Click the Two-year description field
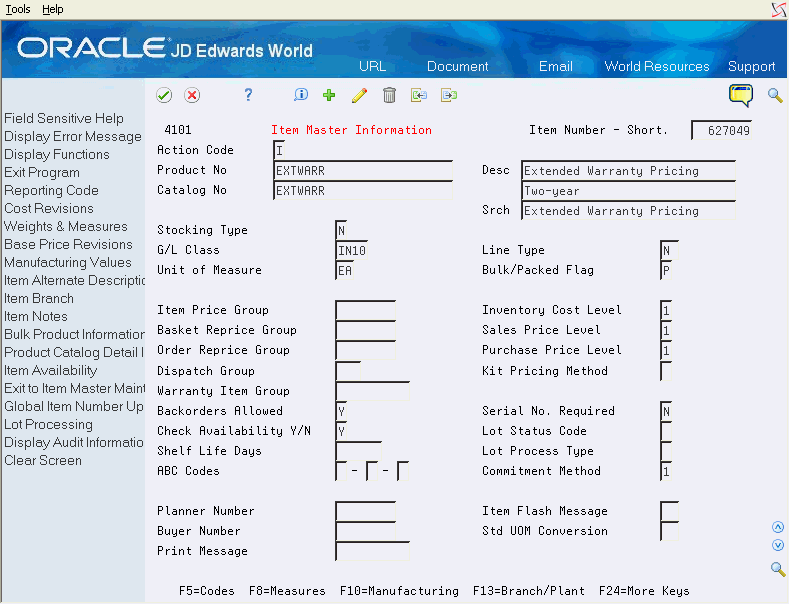This screenshot has height=604, width=789. coord(628,191)
